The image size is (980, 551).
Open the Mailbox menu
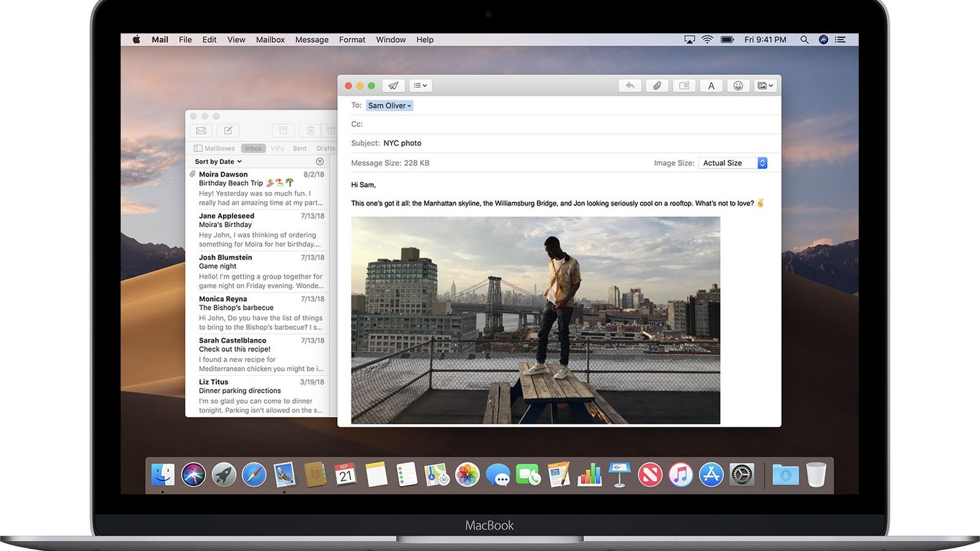point(269,39)
